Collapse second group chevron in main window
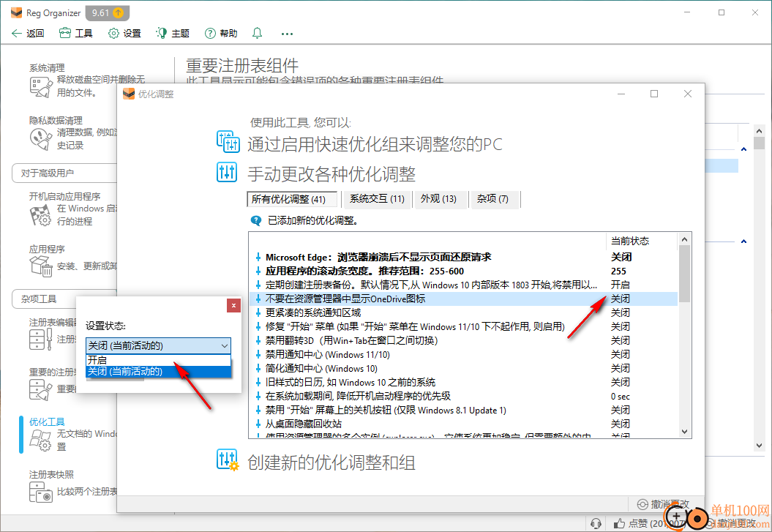 [x=743, y=241]
